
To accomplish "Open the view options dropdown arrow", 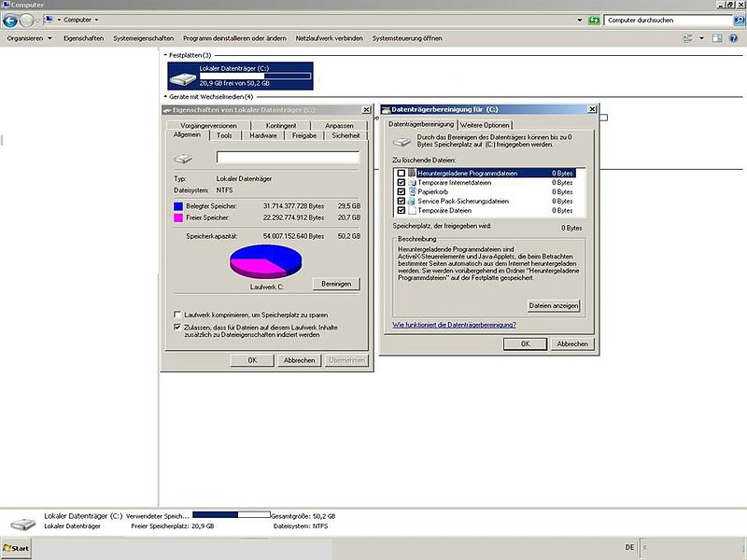I will click(700, 38).
